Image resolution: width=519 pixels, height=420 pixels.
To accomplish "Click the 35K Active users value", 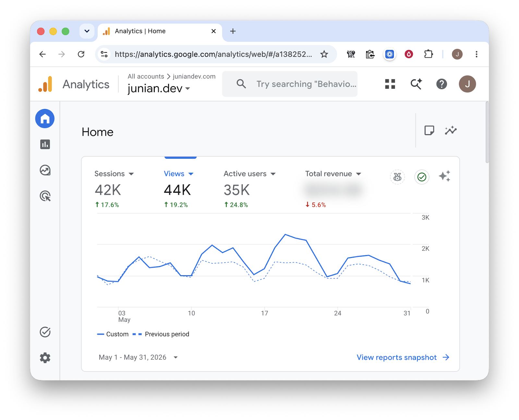I will pyautogui.click(x=237, y=190).
